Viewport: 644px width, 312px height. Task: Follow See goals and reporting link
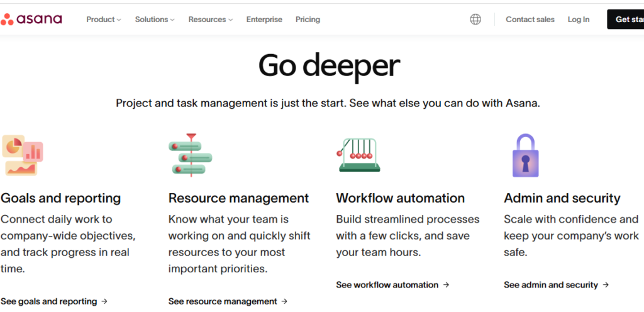pos(54,301)
